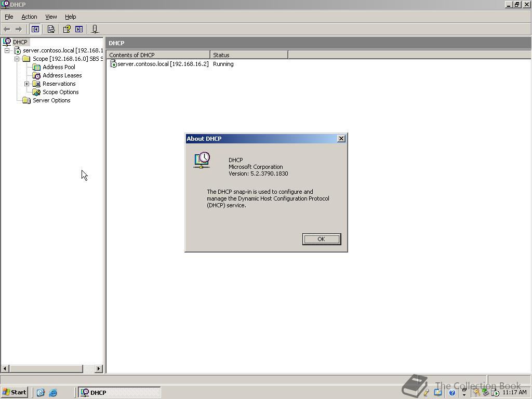Click the Running status cell
532x399 pixels.
(x=223, y=64)
